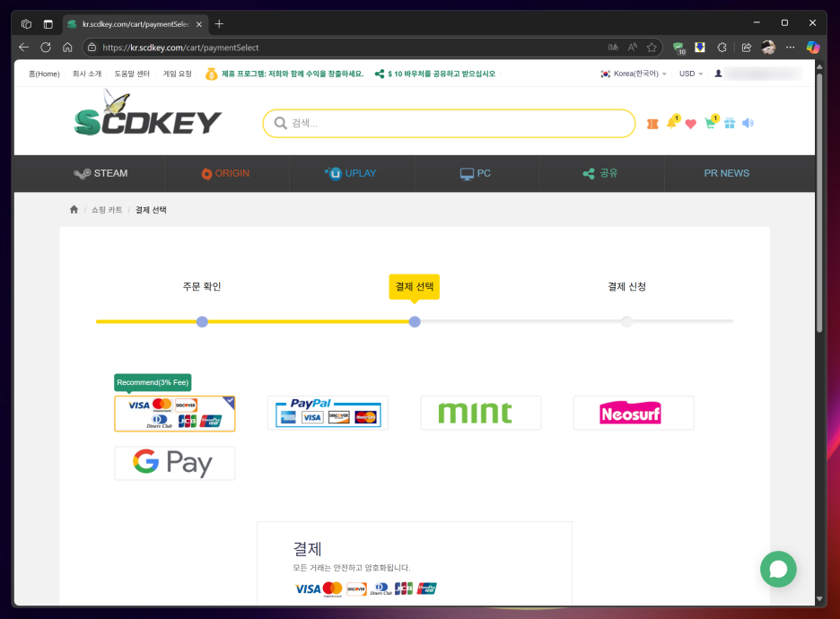Viewport: 840px width, 619px height.
Task: Open the ORIGIN category menu
Action: (225, 173)
